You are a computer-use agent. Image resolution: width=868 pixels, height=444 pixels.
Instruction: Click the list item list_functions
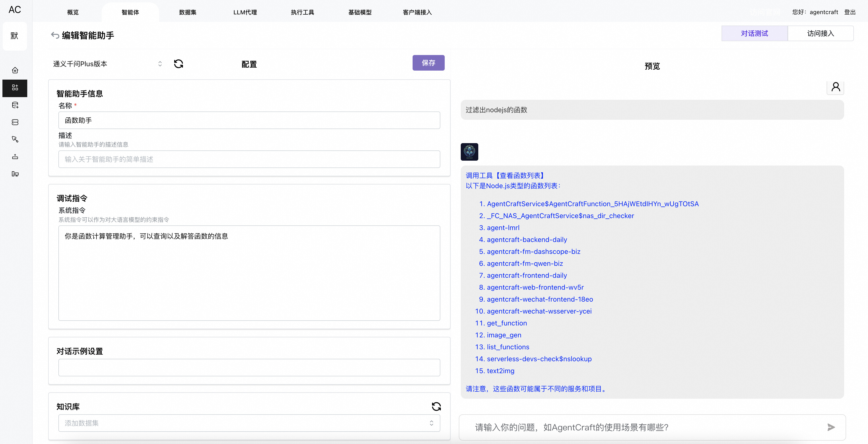(x=508, y=347)
